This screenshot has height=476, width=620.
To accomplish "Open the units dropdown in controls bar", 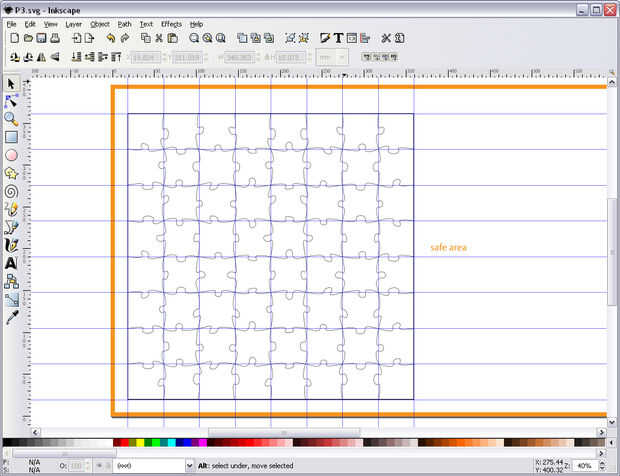I will tap(332, 57).
